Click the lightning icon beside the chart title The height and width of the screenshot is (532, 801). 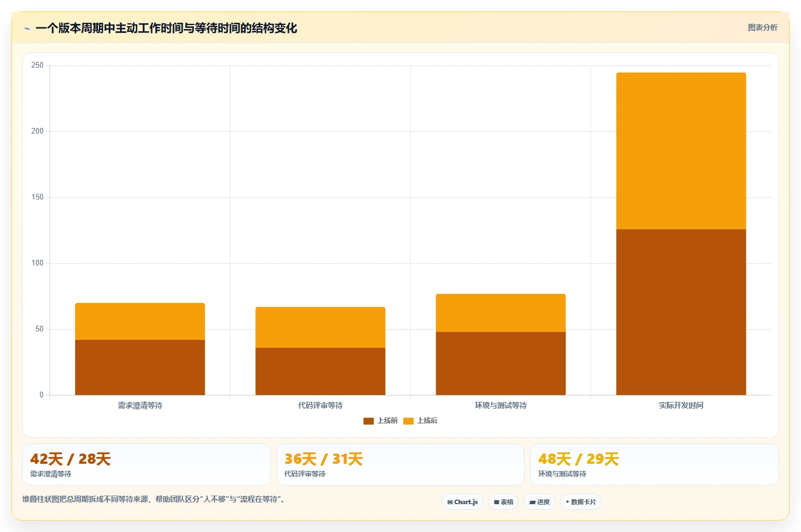[27, 28]
